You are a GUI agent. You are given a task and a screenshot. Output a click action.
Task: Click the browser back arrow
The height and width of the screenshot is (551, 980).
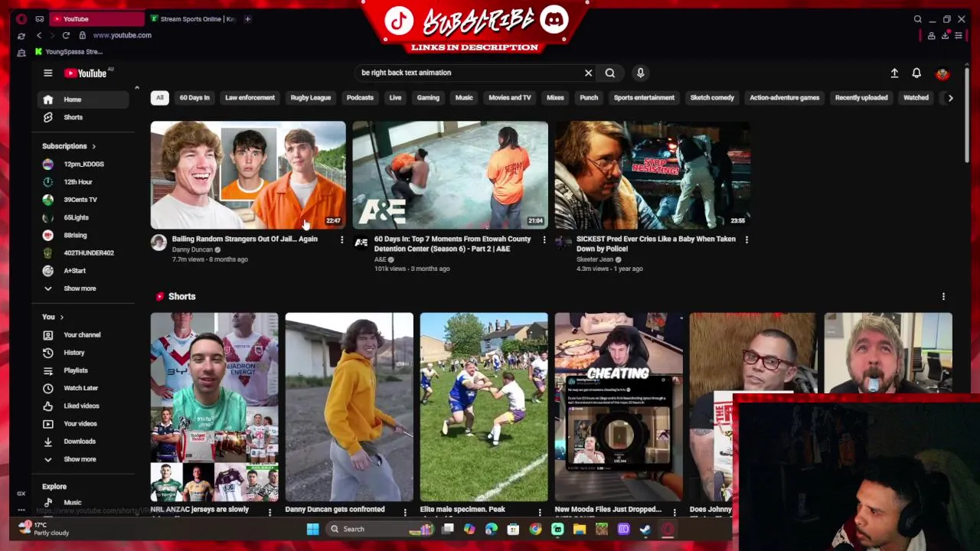click(x=39, y=35)
